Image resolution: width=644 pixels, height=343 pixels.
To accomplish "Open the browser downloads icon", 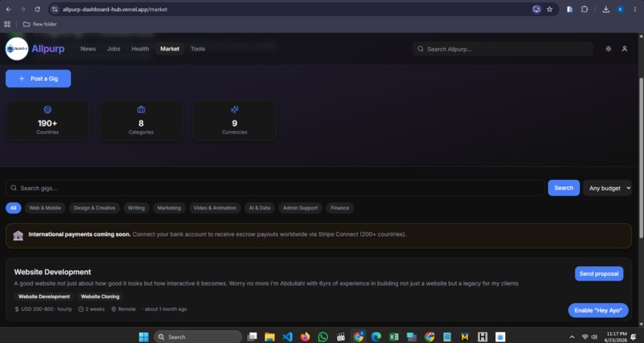I will tap(606, 9).
